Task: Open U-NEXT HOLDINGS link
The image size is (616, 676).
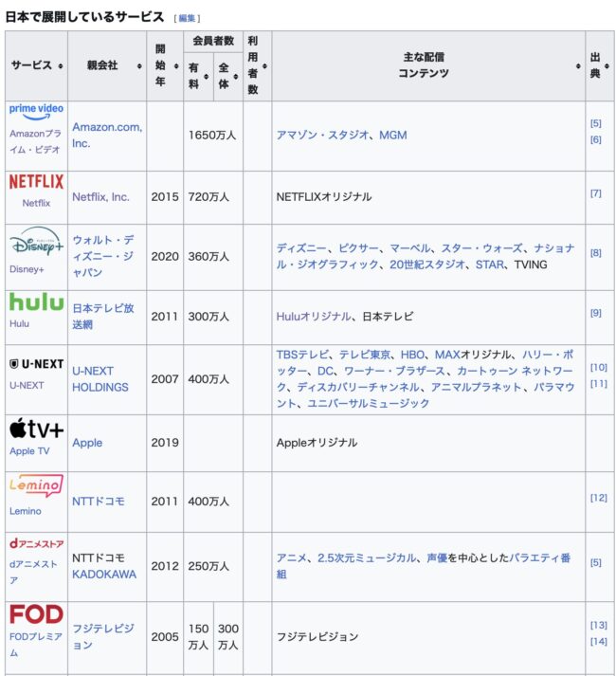Action: tap(100, 379)
